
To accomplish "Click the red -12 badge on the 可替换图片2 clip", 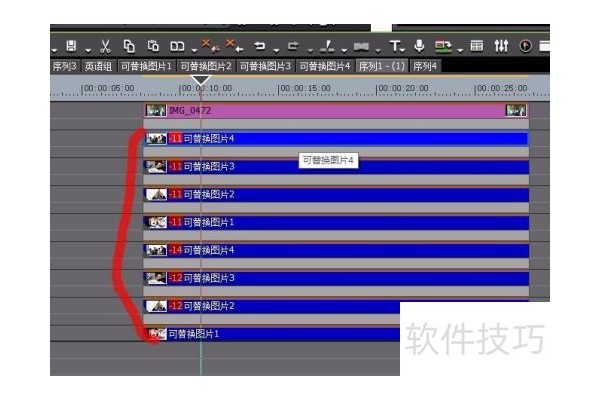I will coord(176,306).
